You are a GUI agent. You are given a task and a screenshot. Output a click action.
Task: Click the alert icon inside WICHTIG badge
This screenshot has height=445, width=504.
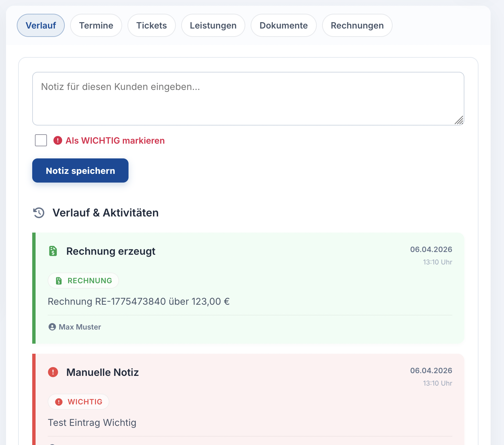coord(59,402)
